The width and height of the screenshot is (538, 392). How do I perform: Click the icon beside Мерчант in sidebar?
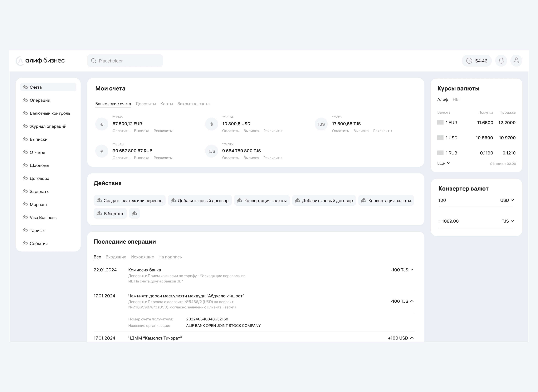coord(25,204)
